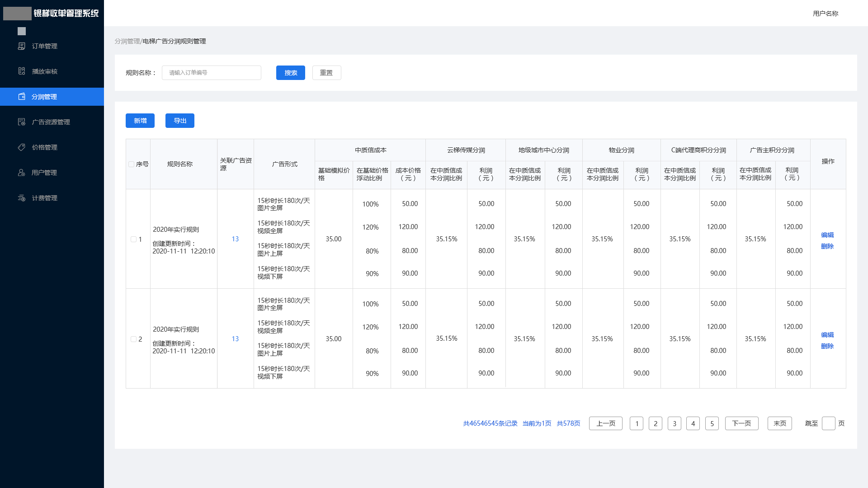Click the small square icon under logo
Screen dimensions: 868x488
[22, 31]
